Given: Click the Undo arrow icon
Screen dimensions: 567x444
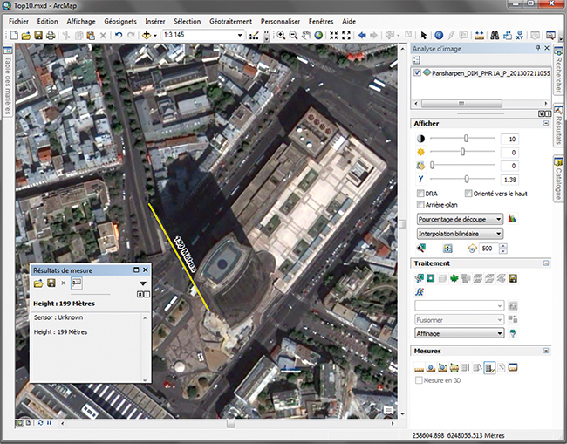Looking at the screenshot, I should pos(118,35).
